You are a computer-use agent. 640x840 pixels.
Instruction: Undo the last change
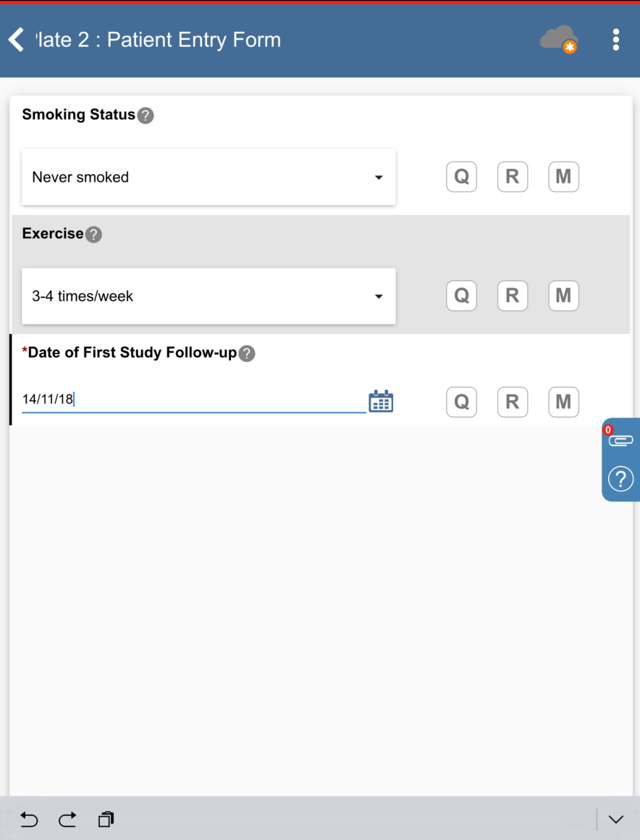(29, 819)
